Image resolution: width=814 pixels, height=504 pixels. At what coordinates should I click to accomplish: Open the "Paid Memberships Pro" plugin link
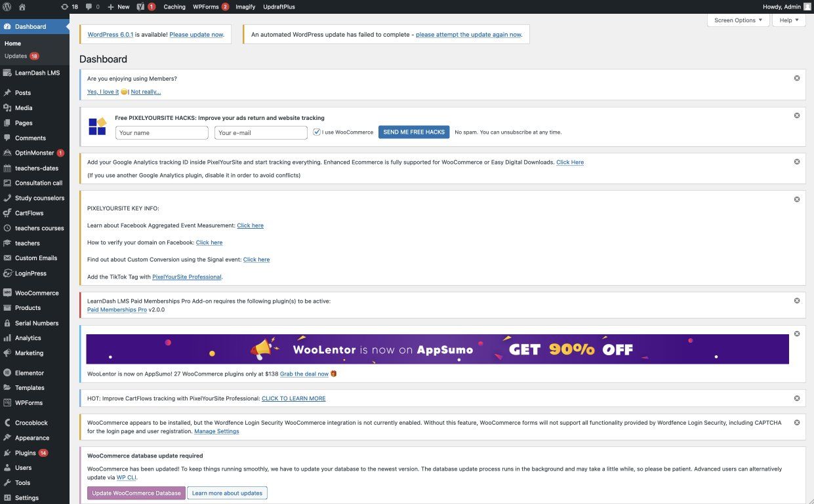point(117,309)
